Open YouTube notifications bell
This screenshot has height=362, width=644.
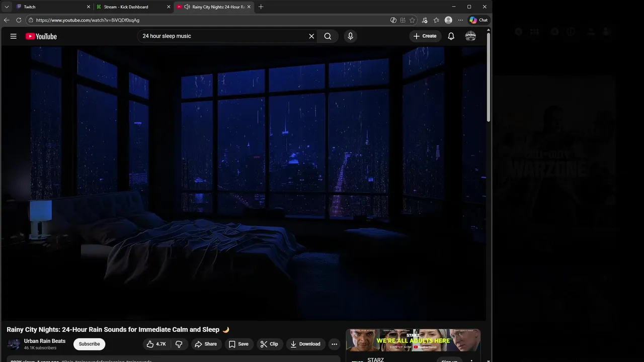pyautogui.click(x=451, y=36)
